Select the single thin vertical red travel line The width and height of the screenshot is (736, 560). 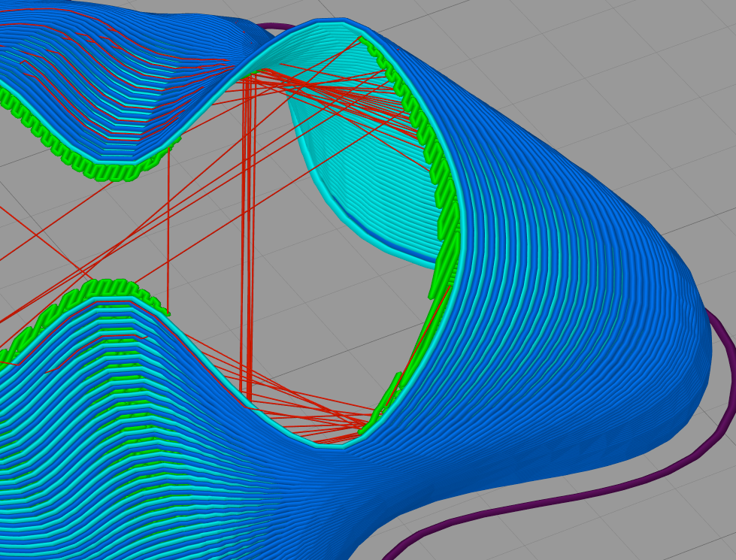168,226
